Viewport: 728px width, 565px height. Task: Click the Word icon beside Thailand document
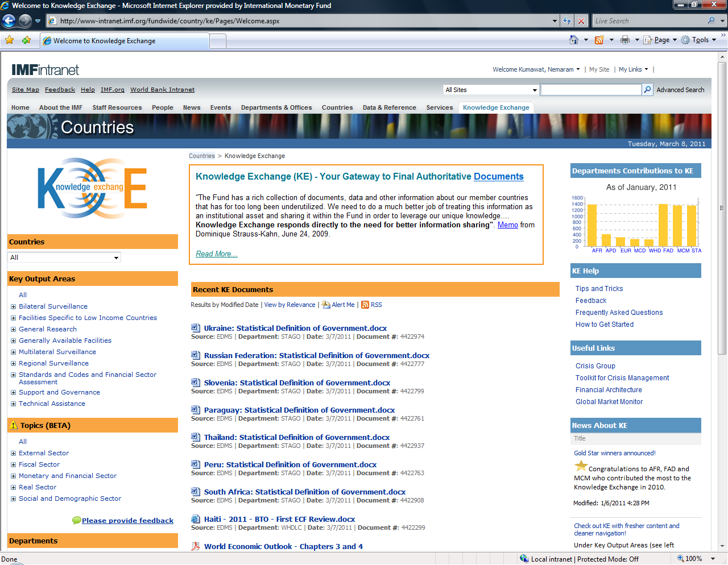tap(195, 437)
